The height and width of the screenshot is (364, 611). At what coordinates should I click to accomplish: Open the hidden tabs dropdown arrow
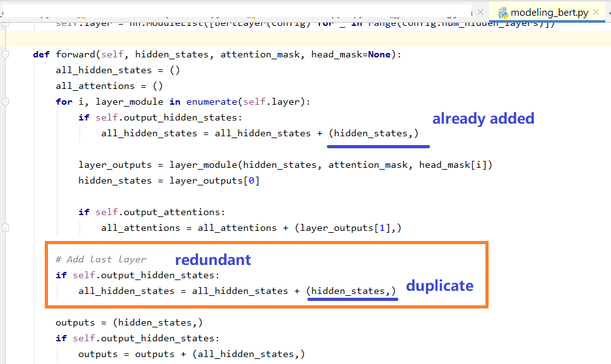click(608, 13)
